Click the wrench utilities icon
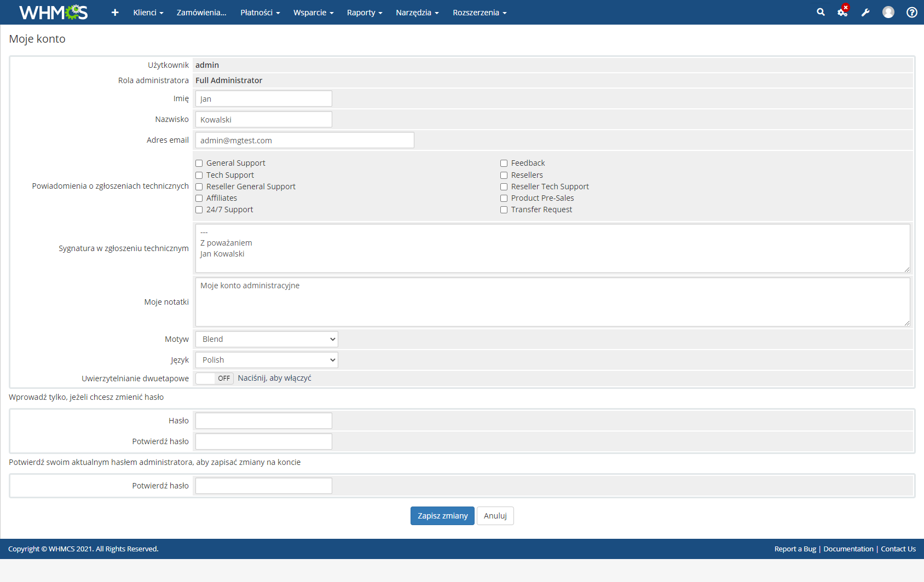Image resolution: width=924 pixels, height=582 pixels. [865, 12]
